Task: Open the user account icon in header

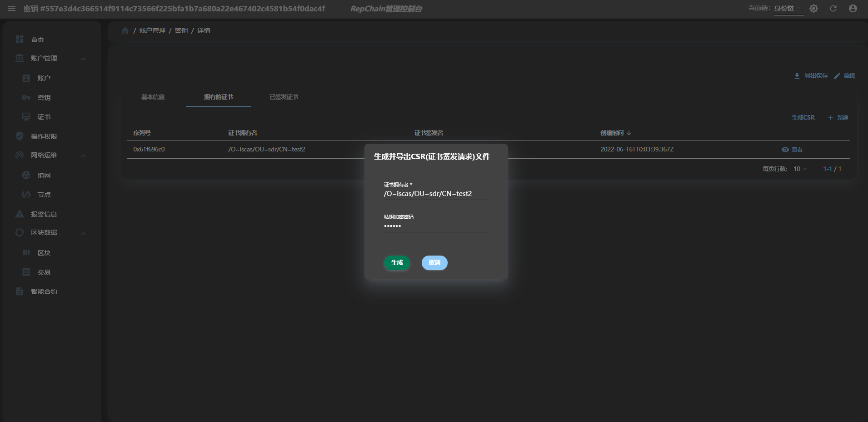Action: [x=853, y=9]
